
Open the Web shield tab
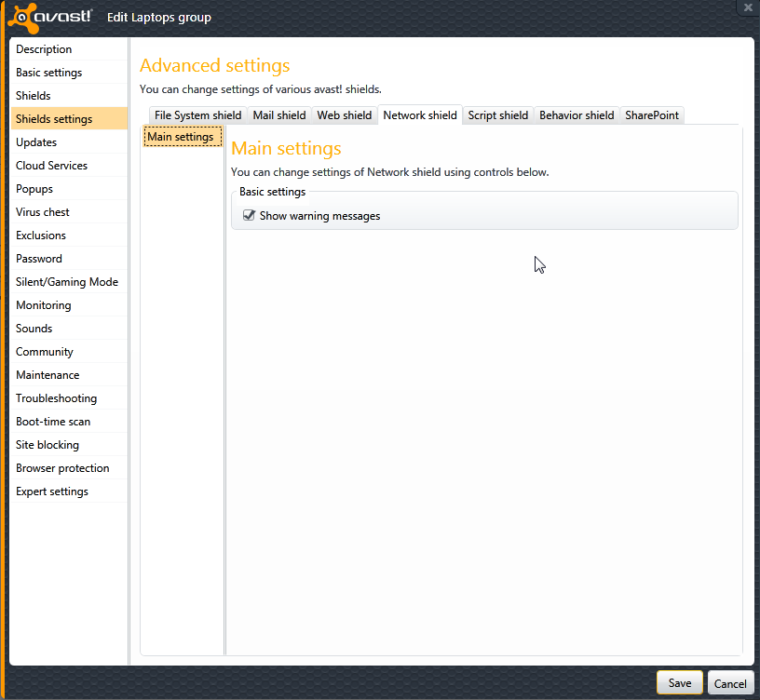(344, 115)
